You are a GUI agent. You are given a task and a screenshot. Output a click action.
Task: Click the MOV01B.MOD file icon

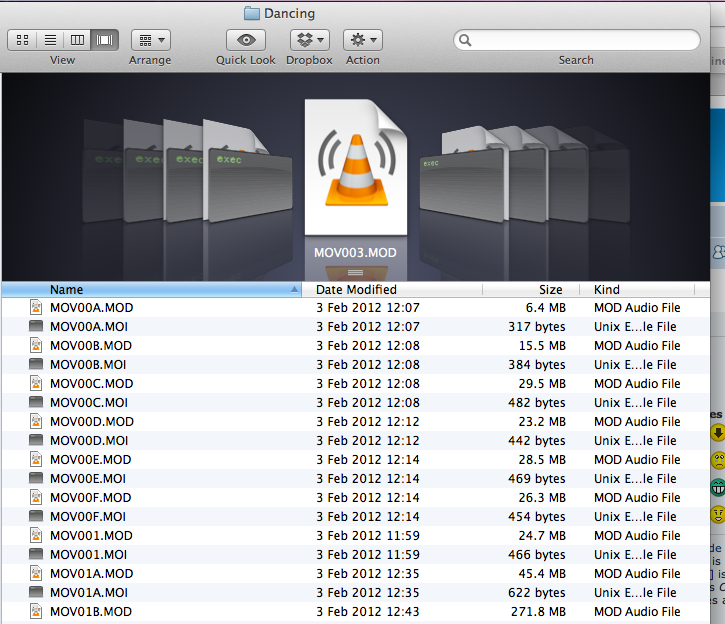tap(36, 611)
